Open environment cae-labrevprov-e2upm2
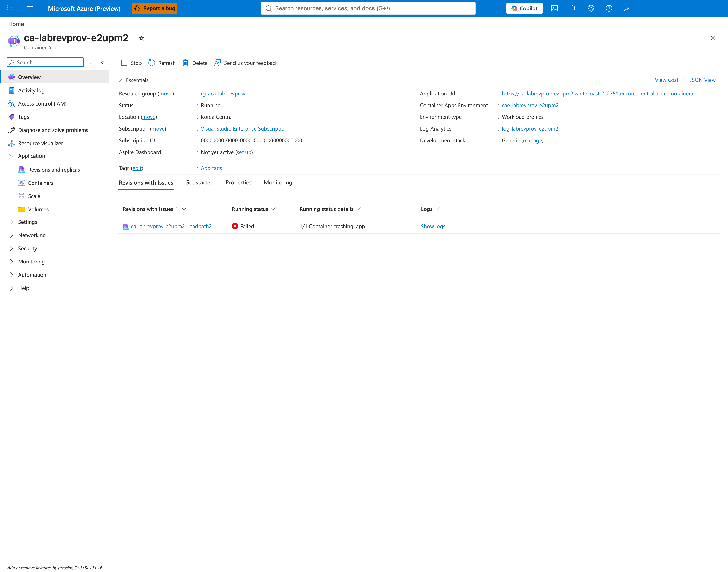Viewport: 728px width, 572px height. coord(530,105)
